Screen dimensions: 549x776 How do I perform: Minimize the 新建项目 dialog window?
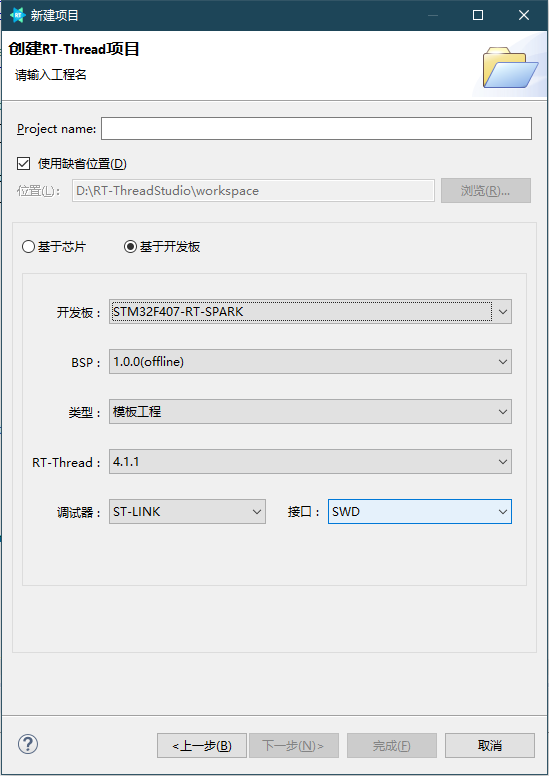(x=433, y=15)
